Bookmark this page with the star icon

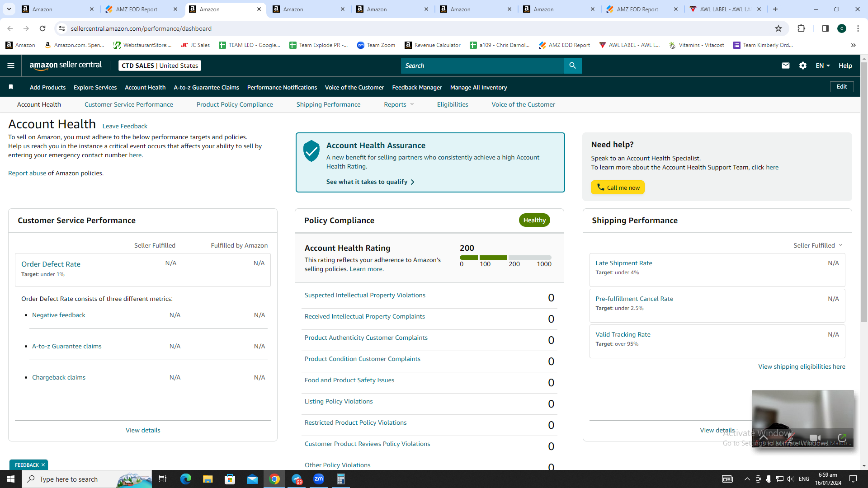coord(778,28)
